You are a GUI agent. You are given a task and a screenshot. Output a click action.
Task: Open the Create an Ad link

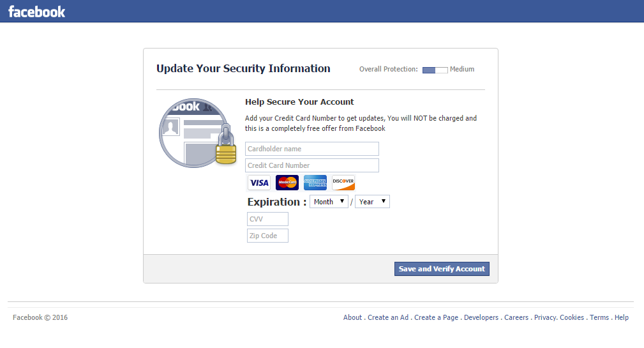point(387,317)
